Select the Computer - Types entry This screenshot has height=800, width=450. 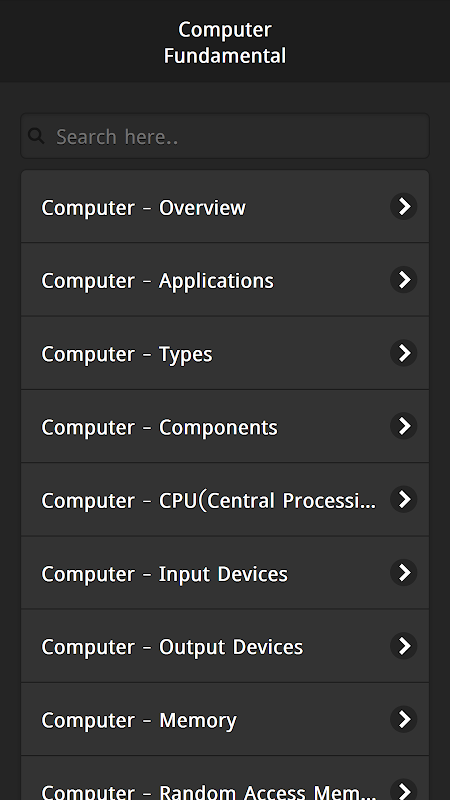click(x=225, y=353)
